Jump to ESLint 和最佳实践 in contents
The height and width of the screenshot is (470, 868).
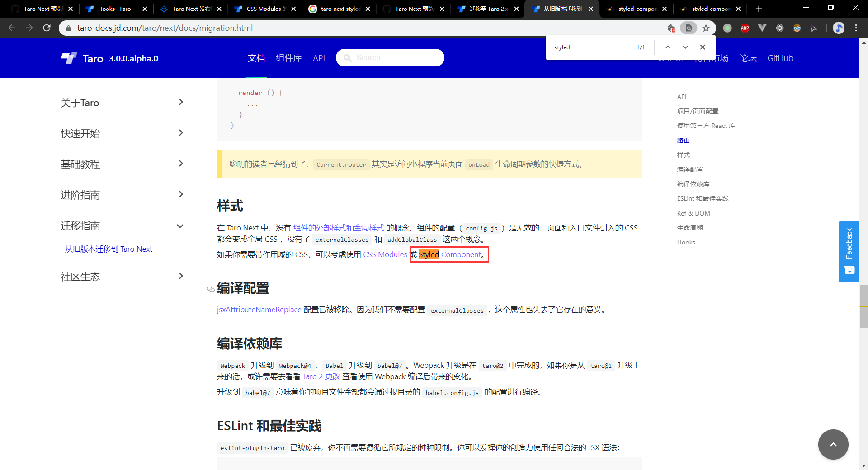pyautogui.click(x=703, y=198)
